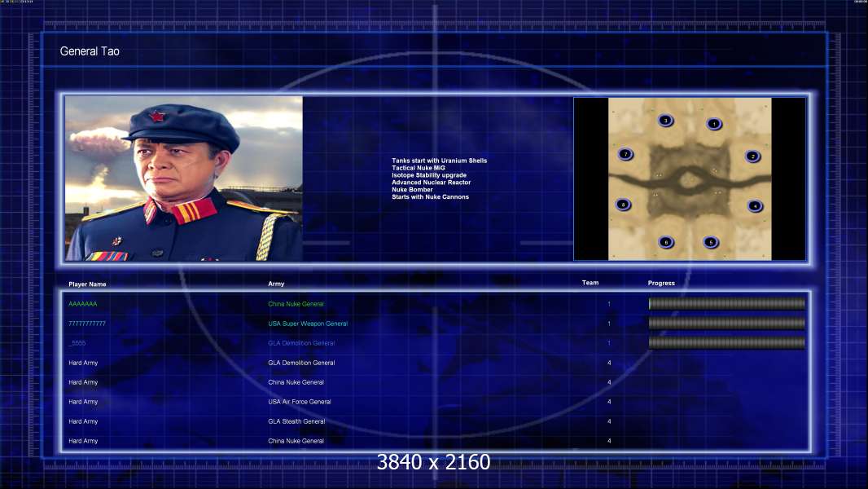This screenshot has height=489, width=868.
Task: Click the progress bar for player 77777777777
Action: [727, 324]
